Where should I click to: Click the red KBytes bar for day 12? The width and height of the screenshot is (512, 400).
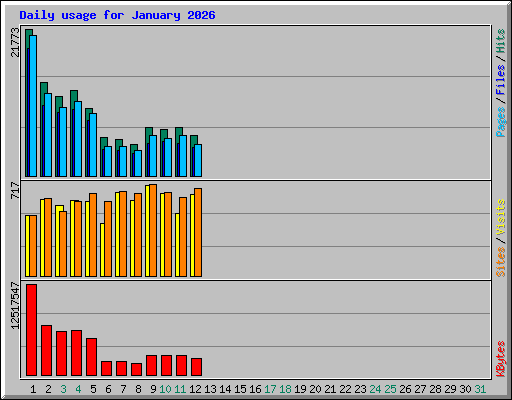point(196,367)
